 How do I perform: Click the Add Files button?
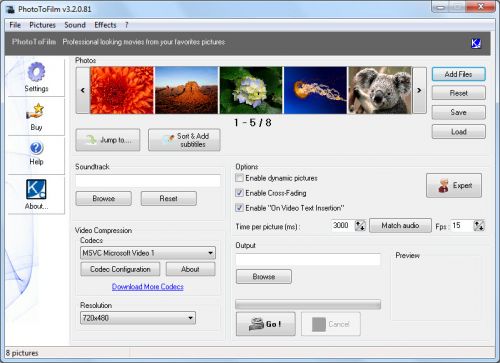[459, 74]
